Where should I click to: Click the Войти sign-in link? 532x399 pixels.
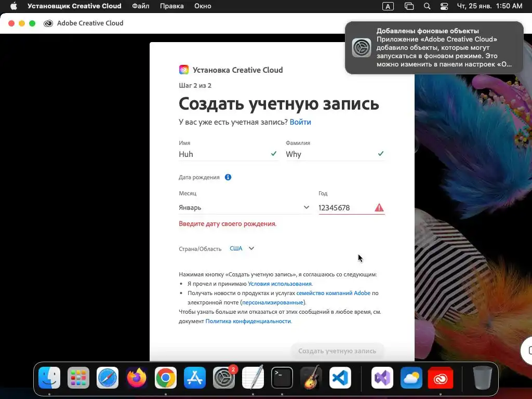click(300, 122)
